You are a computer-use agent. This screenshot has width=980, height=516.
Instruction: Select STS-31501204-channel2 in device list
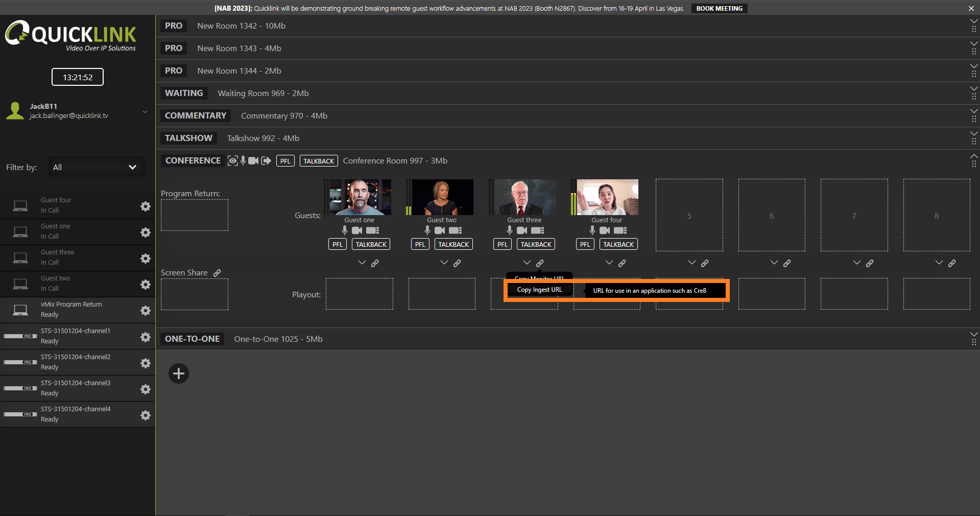tap(77, 363)
